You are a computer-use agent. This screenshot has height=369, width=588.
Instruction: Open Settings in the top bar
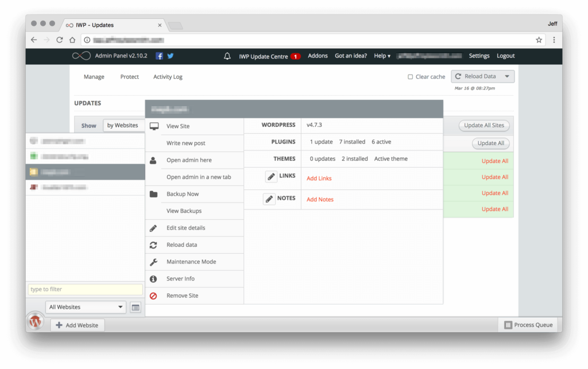479,56
